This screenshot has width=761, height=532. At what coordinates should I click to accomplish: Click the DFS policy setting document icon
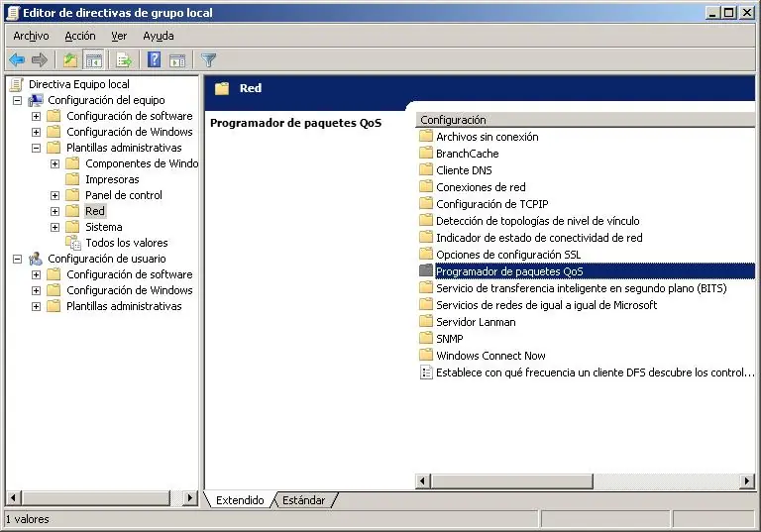426,372
